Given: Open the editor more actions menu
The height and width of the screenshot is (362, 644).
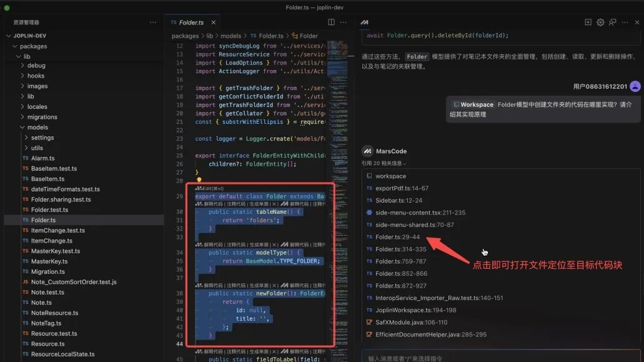Looking at the screenshot, I should pos(344,22).
